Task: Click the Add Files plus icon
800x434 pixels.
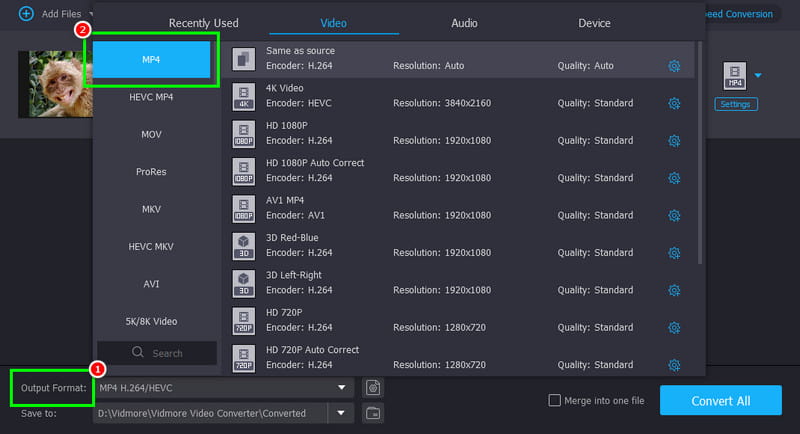Action: [x=26, y=14]
